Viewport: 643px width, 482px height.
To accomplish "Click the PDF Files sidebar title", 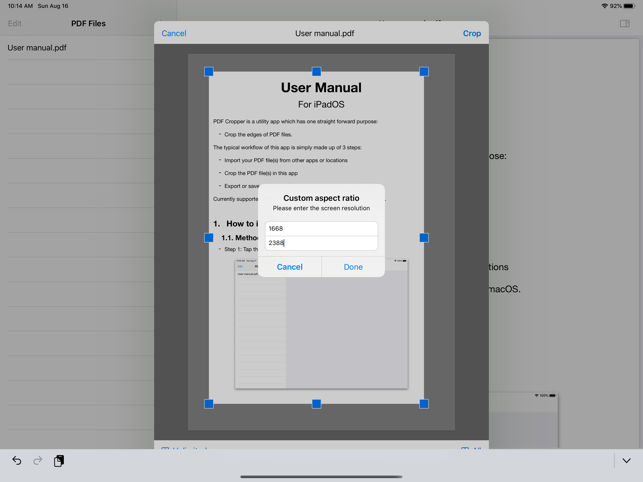I will [x=88, y=23].
